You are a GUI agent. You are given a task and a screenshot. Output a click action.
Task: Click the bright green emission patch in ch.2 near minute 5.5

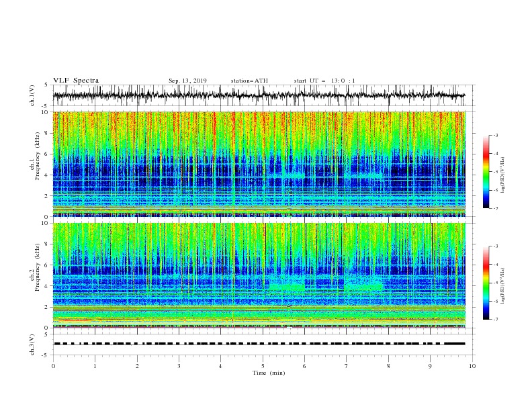287,287
